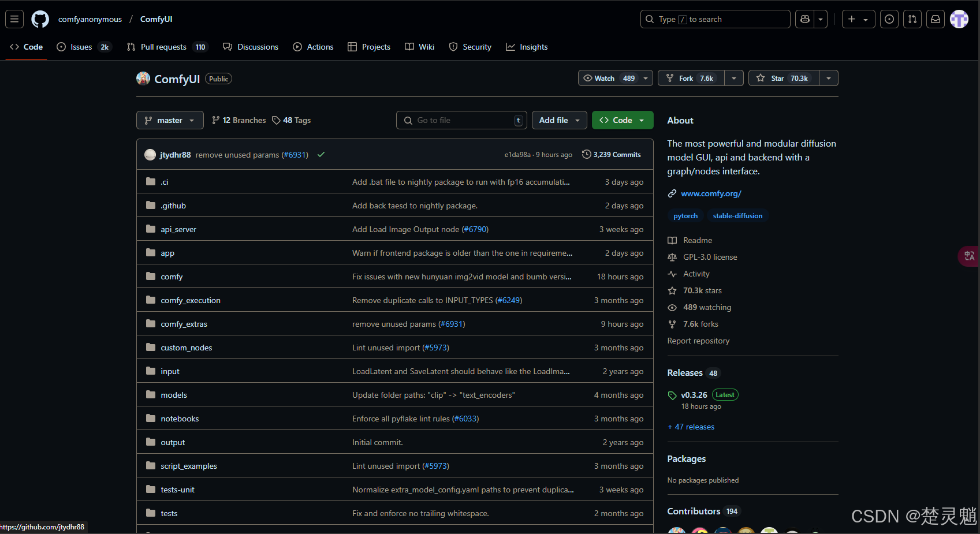This screenshot has height=534, width=980.
Task: Switch to the Code tab
Action: click(x=27, y=47)
